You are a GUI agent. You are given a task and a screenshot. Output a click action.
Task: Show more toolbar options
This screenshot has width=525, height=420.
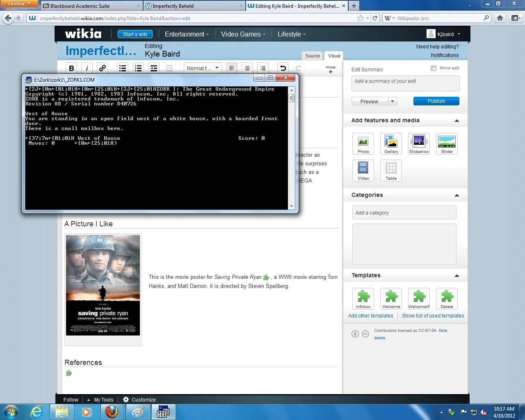pyautogui.click(x=331, y=69)
